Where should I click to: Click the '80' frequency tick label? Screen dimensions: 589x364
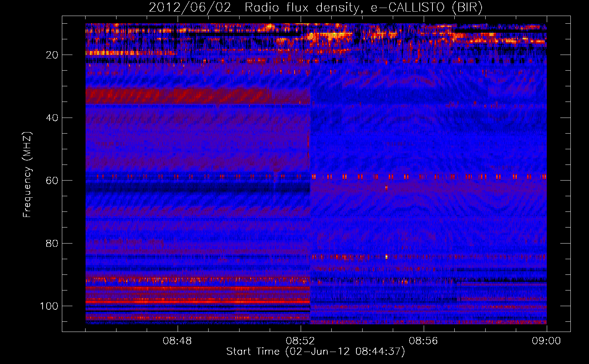click(x=52, y=243)
